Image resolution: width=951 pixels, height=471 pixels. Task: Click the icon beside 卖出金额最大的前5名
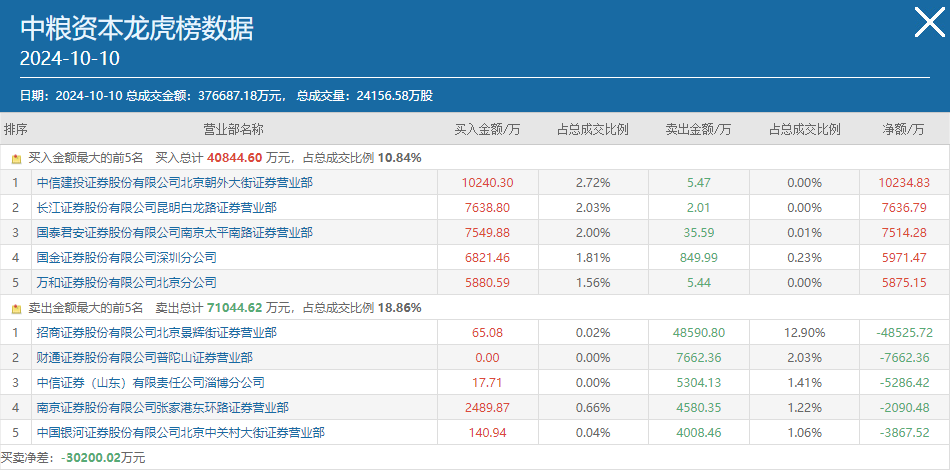pos(17,309)
